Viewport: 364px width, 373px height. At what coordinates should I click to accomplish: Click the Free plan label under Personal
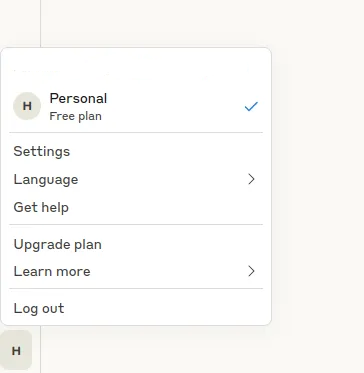tap(76, 116)
